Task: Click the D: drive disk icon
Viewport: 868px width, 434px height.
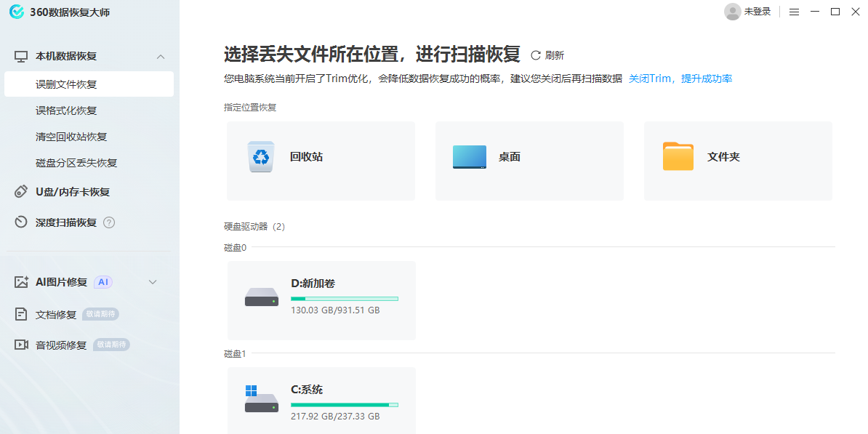Action: [x=262, y=297]
